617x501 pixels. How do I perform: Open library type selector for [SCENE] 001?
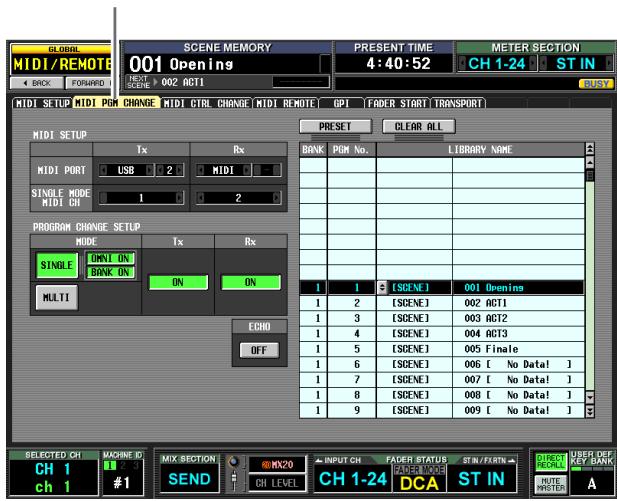(x=382, y=287)
